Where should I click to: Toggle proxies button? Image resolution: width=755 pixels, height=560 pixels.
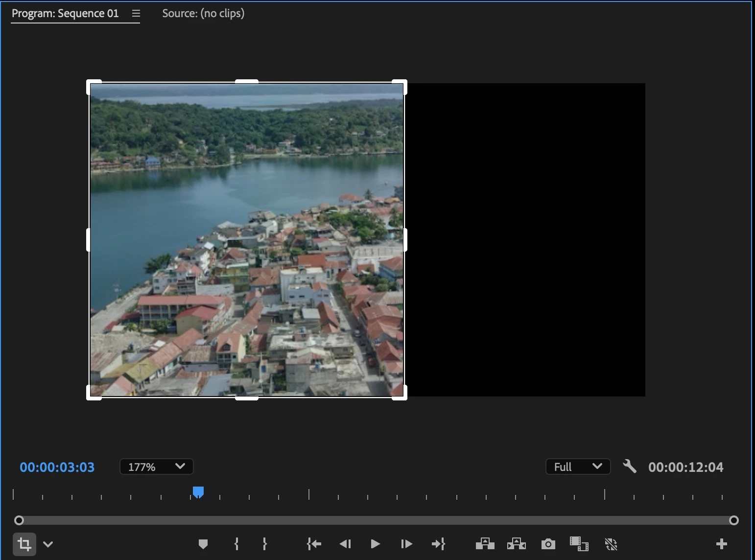pyautogui.click(x=611, y=544)
